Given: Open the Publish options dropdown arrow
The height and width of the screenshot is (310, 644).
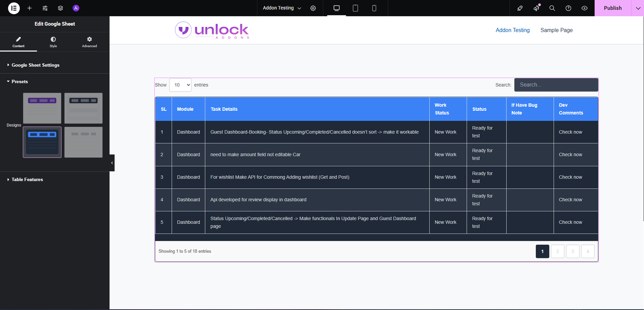Looking at the screenshot, I should (x=638, y=8).
